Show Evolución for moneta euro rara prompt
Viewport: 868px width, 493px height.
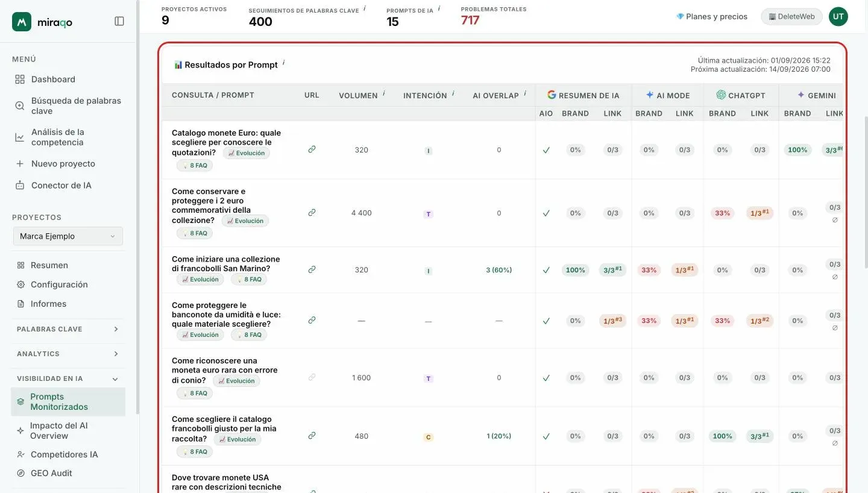point(237,381)
